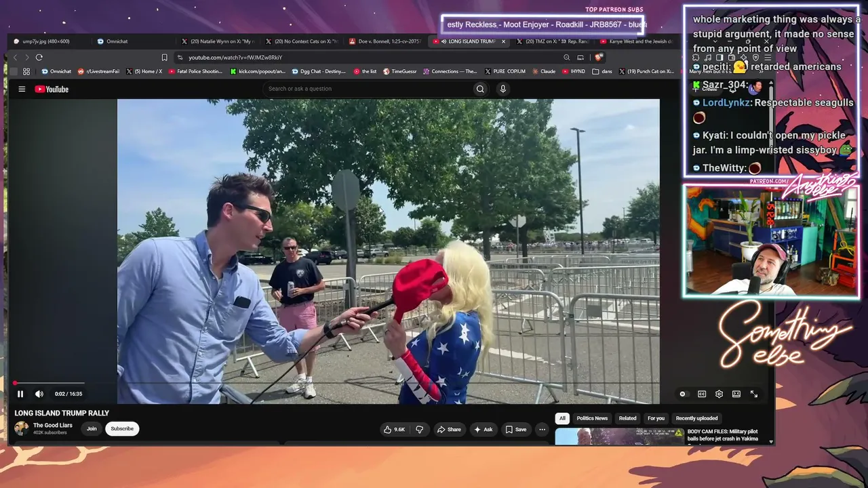Click the cast icon in the address bar
Viewport: 868px width, 488px height.
580,58
